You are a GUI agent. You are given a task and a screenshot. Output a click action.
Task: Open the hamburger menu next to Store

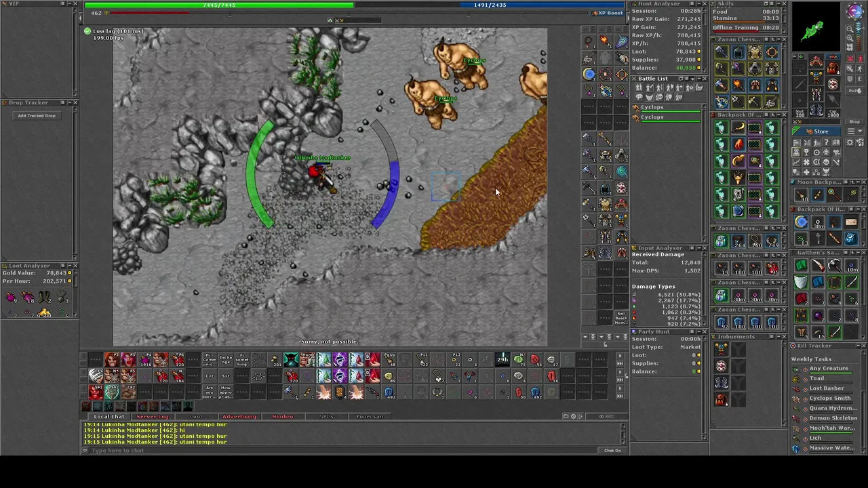[x=854, y=131]
